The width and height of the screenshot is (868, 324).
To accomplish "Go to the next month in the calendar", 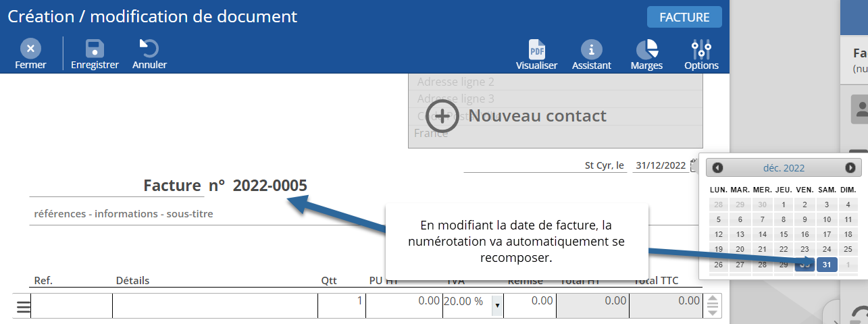I will (x=850, y=168).
